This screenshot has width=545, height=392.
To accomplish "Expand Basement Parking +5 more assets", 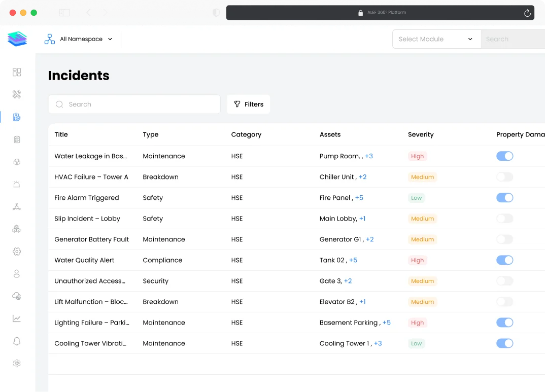I will [387, 323].
